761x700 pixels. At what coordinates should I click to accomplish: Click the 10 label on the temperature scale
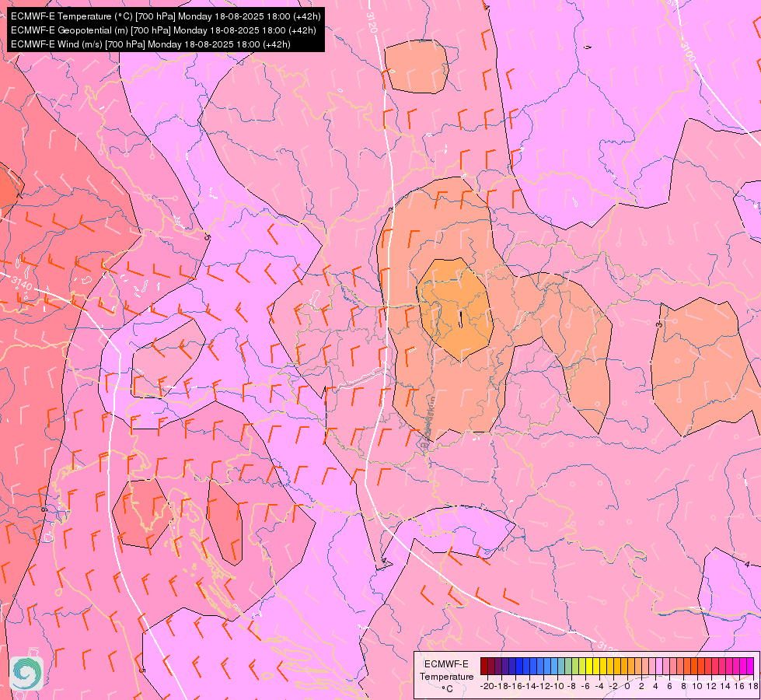(x=697, y=686)
